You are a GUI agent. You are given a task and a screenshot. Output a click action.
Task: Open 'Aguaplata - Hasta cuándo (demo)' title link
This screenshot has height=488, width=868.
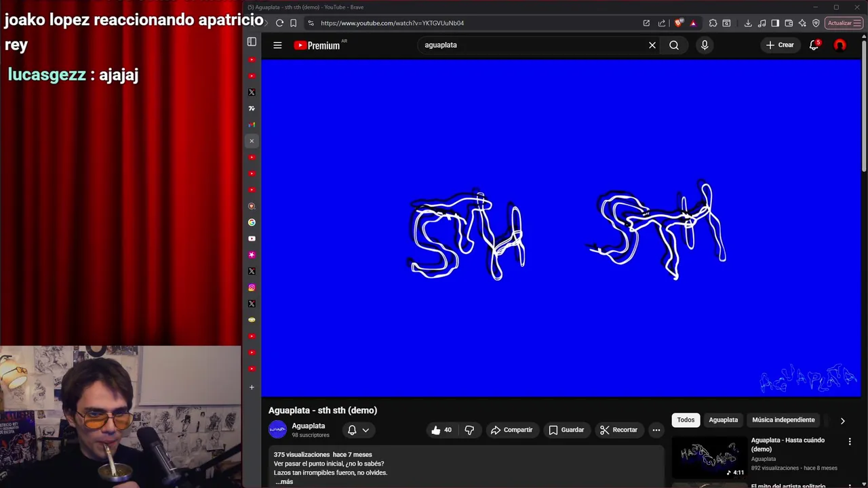click(x=788, y=445)
